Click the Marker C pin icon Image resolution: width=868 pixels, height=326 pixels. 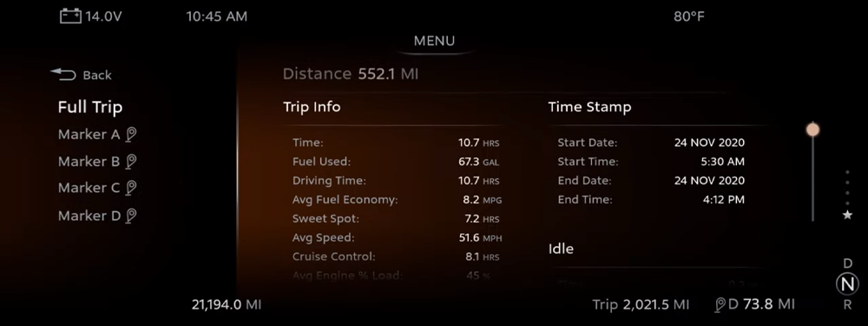(131, 188)
